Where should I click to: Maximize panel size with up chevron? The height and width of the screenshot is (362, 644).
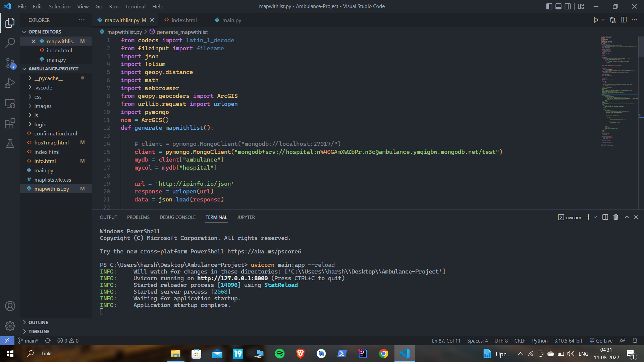tap(627, 217)
